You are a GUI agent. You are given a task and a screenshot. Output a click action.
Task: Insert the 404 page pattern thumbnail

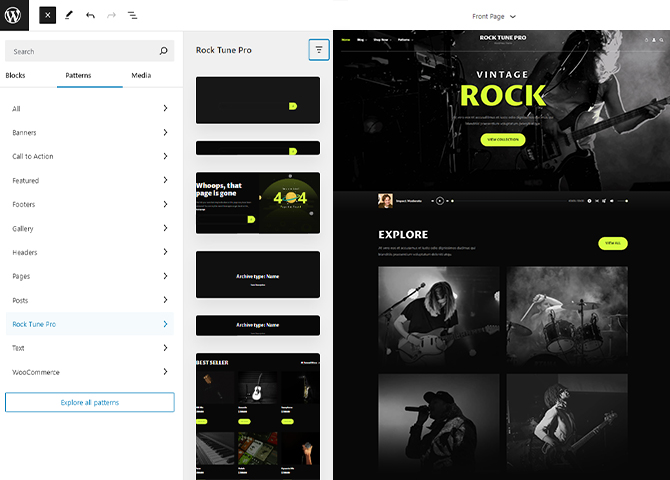pos(258,203)
